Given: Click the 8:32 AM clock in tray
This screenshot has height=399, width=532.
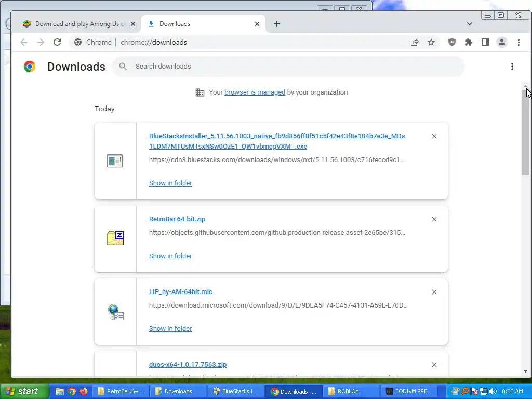Looking at the screenshot, I should click(x=512, y=391).
